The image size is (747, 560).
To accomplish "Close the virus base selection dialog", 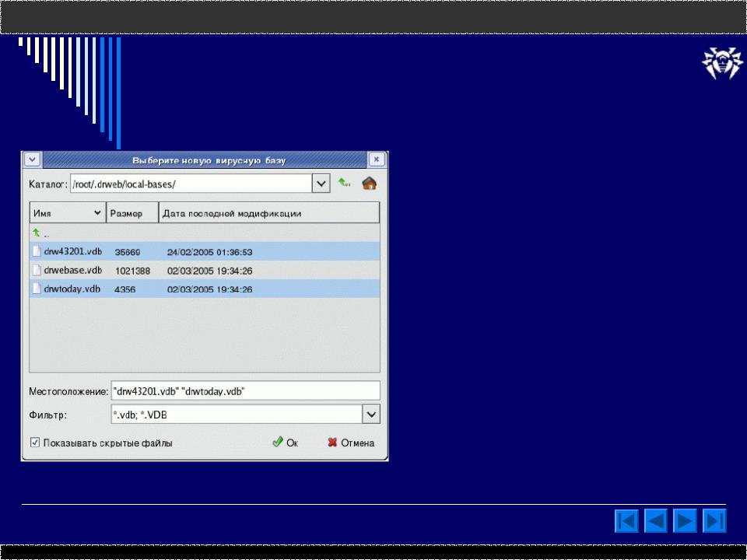I will (x=377, y=159).
